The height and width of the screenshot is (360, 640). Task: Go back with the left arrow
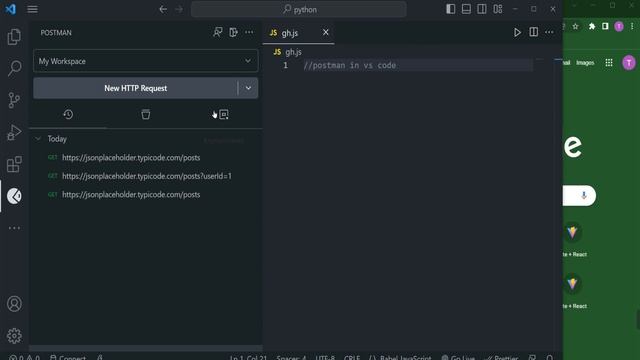coord(163,9)
